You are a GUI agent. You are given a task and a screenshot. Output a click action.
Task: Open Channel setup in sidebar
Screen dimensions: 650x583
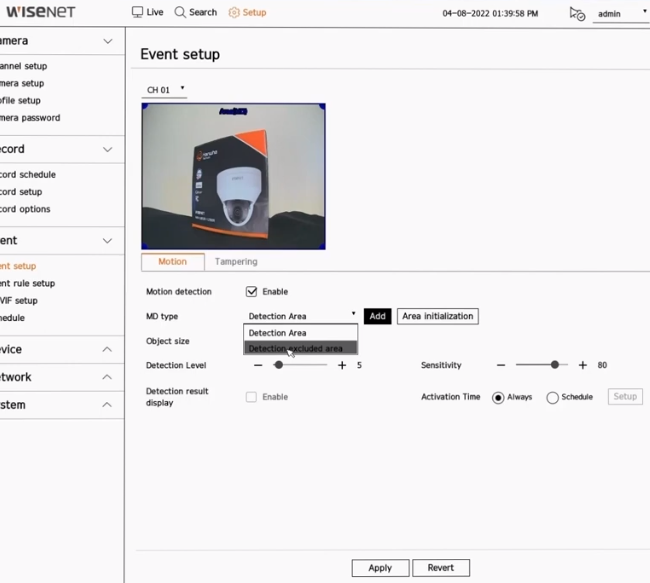pos(24,66)
